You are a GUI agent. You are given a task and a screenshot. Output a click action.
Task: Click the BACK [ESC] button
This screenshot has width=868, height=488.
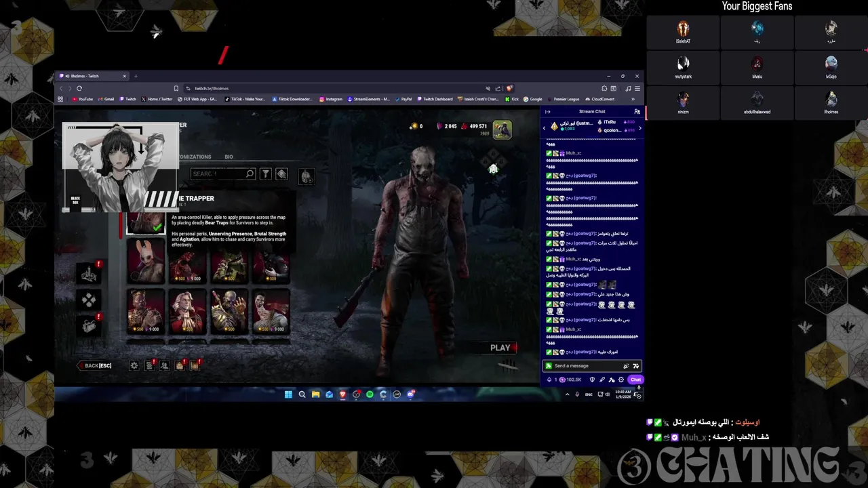[x=96, y=366]
